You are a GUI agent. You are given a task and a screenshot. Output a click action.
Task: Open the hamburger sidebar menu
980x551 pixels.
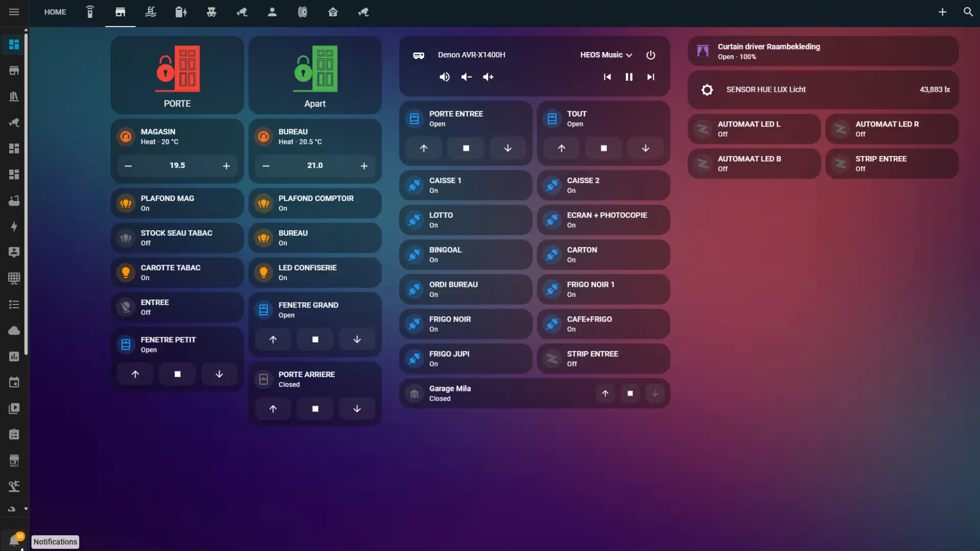tap(14, 12)
